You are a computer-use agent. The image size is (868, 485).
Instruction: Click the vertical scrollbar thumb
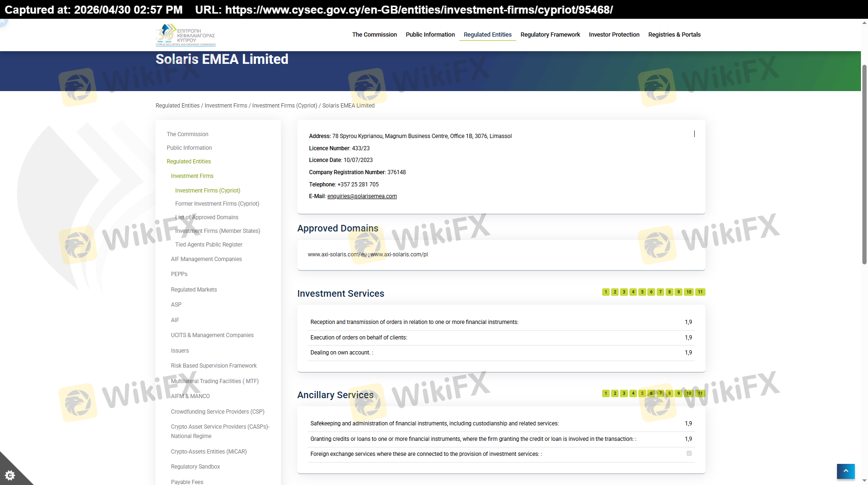(x=864, y=164)
